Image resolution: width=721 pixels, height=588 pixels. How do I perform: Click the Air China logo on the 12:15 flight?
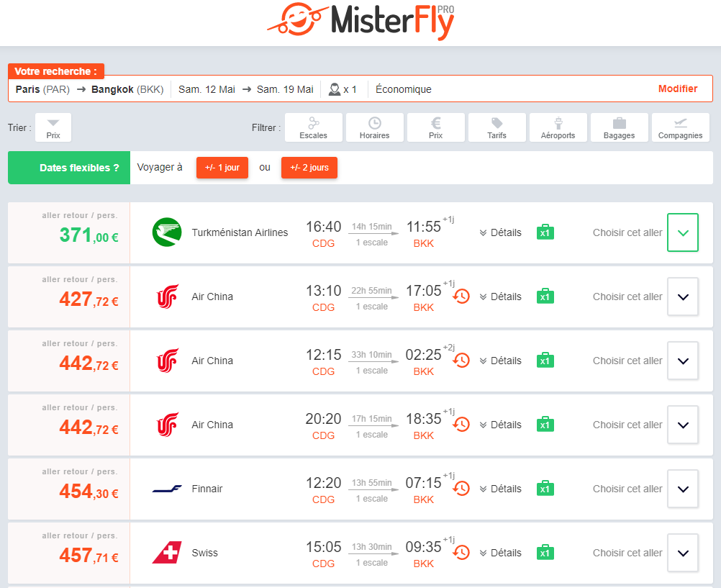coord(168,361)
